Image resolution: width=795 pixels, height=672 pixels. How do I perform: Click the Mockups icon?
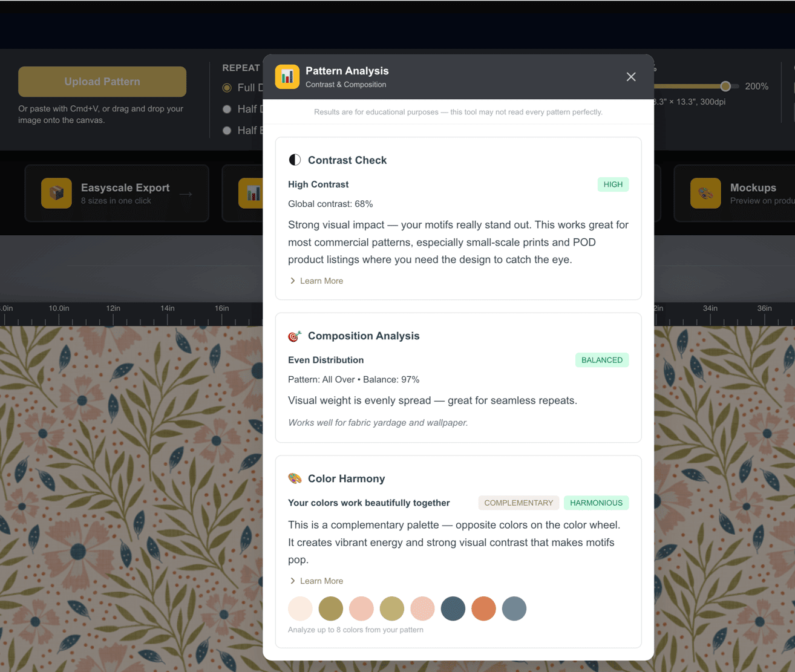tap(705, 193)
